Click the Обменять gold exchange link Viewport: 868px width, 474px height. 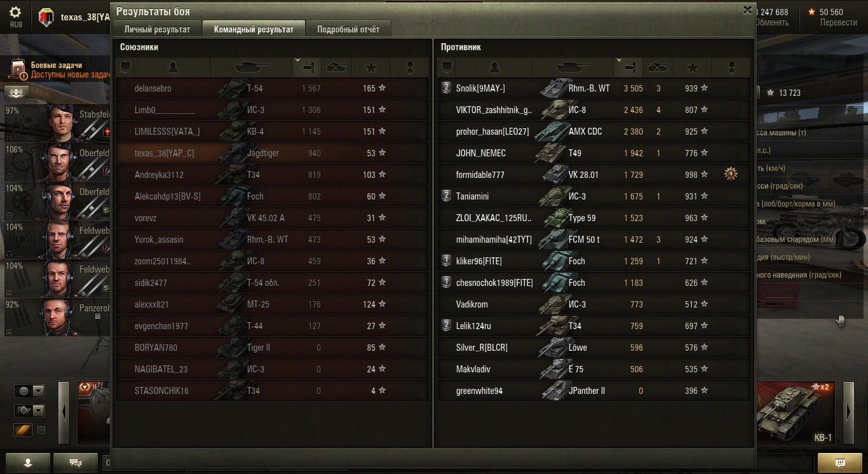click(771, 22)
